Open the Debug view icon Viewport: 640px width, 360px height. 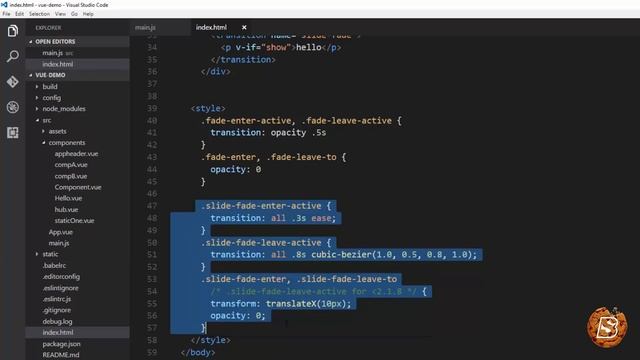13,107
